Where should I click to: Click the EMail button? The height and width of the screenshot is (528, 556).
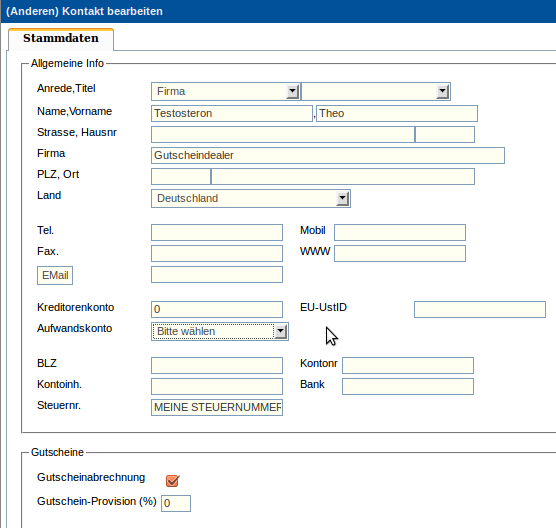[x=55, y=276]
